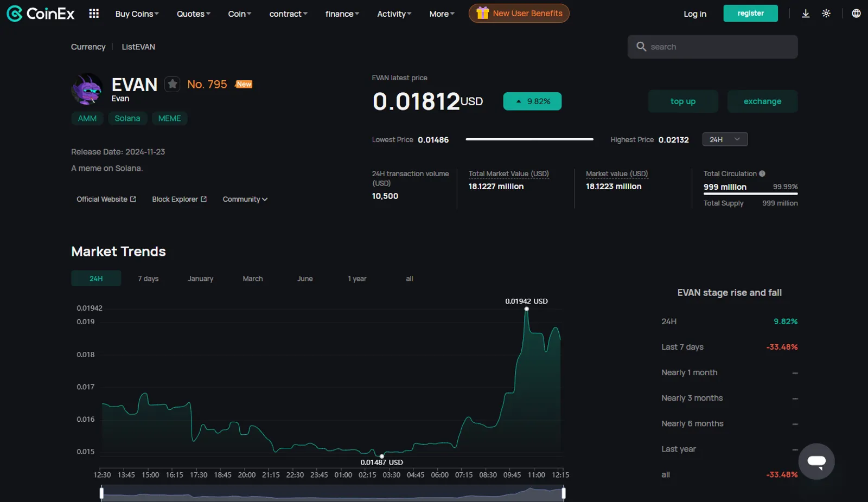This screenshot has width=868, height=502.
Task: Open the apps grid menu icon
Action: pos(94,14)
